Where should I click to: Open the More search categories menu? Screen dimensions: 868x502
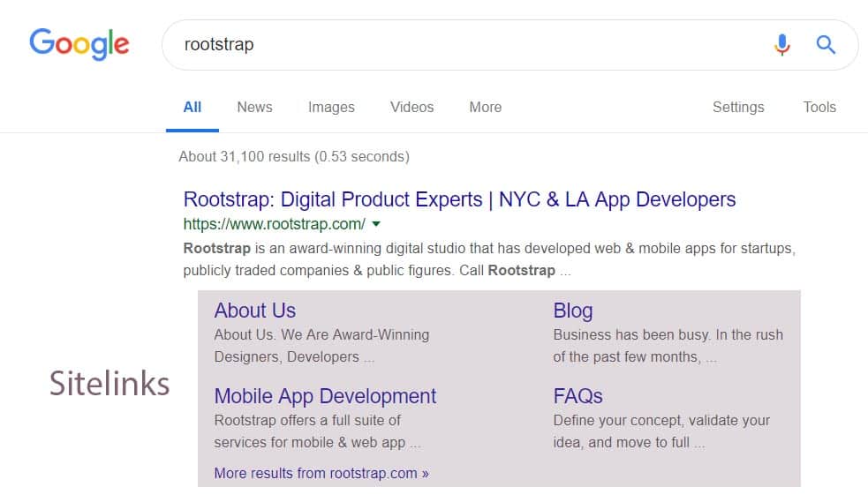click(486, 108)
